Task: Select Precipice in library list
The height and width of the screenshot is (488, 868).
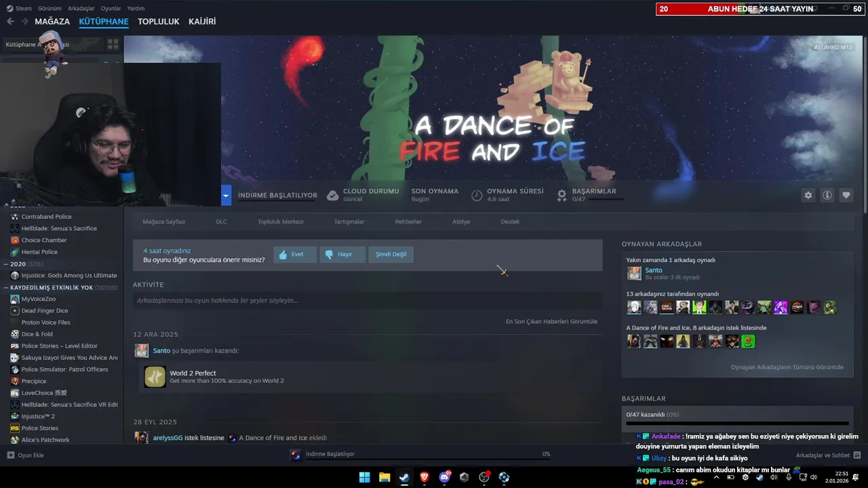Action: tap(34, 381)
